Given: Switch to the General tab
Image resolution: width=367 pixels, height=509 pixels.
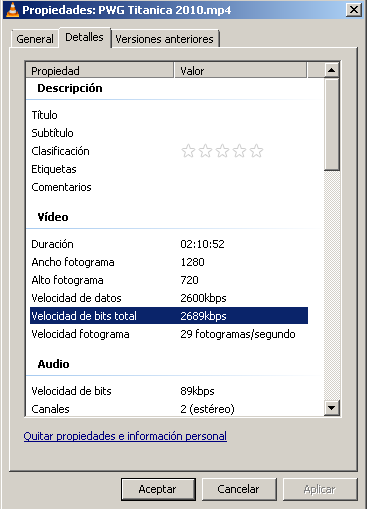Looking at the screenshot, I should point(35,39).
